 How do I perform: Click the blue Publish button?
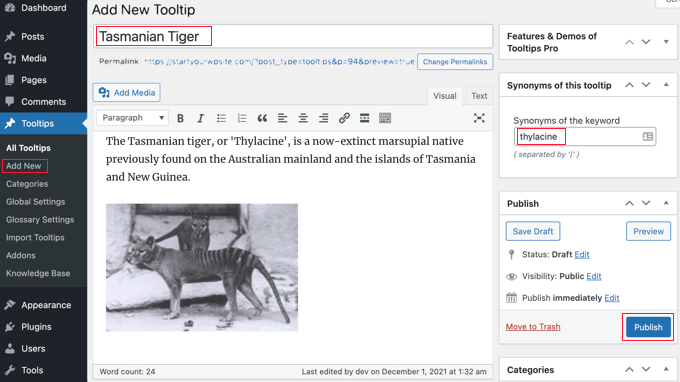coord(648,327)
